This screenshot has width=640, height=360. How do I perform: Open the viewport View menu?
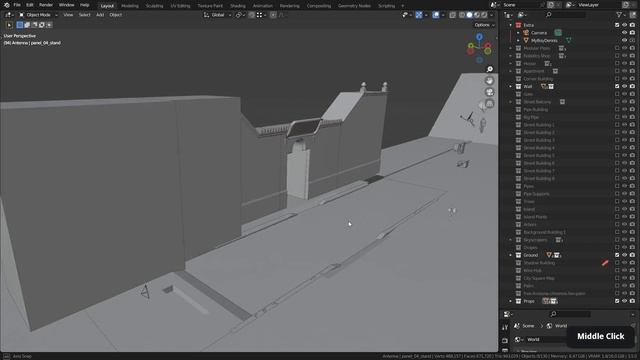(x=68, y=15)
